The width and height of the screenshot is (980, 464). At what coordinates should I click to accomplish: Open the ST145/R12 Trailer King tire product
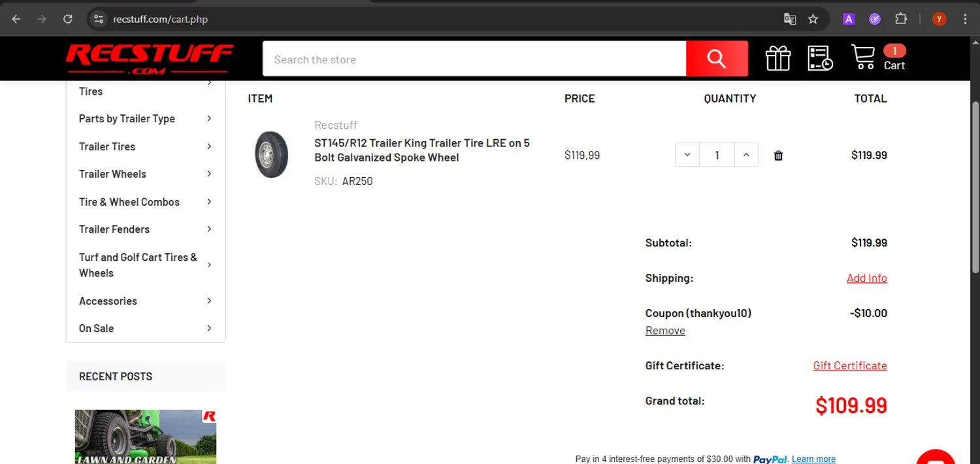[x=422, y=150]
